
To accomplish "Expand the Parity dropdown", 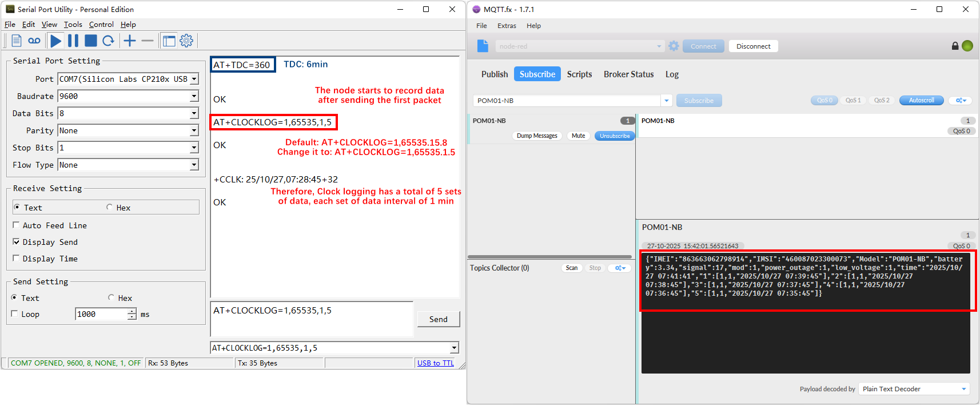I will tap(194, 130).
